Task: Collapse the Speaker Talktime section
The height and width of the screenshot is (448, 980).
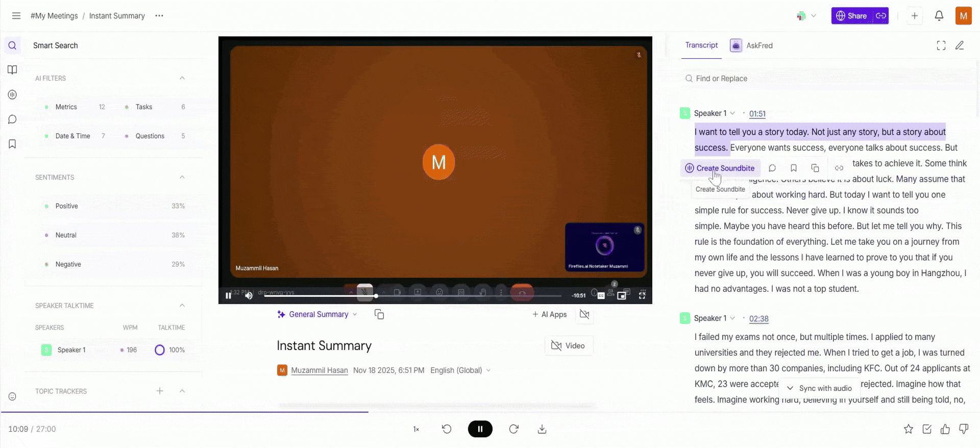Action: 182,306
